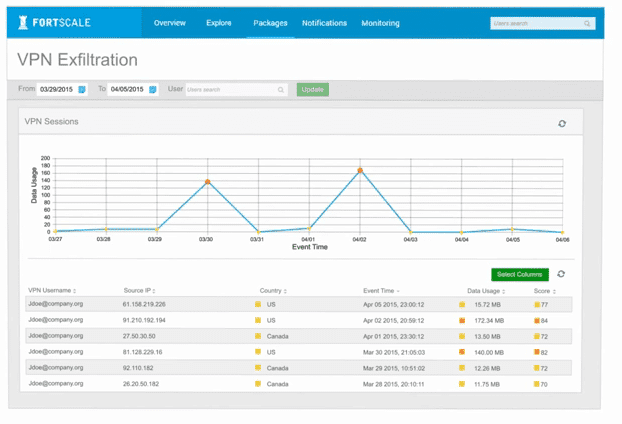The height and width of the screenshot is (424, 622).
Task: Open the From date calendar picker
Action: (x=82, y=90)
